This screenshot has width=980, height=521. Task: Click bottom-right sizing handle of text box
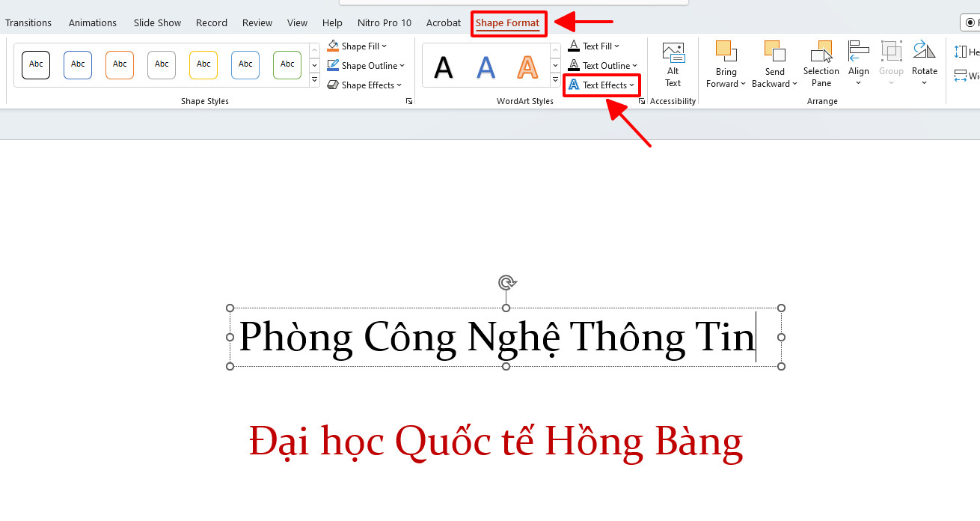tap(782, 366)
